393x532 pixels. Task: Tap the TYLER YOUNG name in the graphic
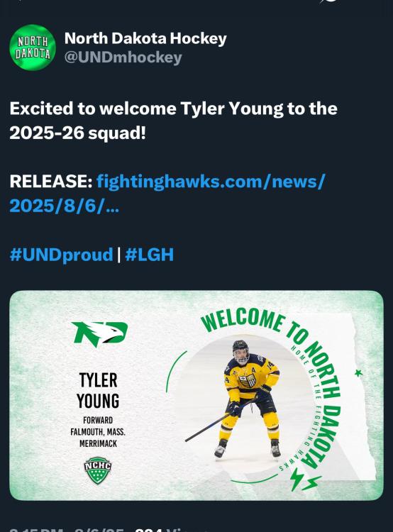click(98, 391)
